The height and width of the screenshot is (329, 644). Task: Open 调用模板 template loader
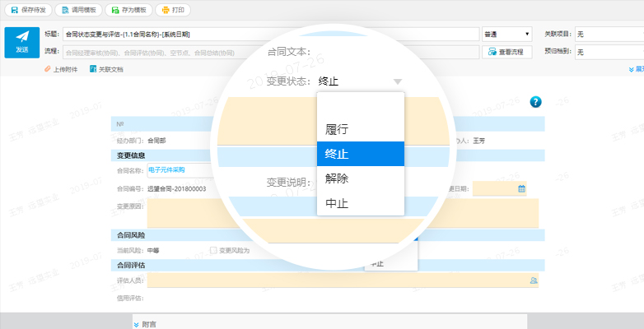(77, 10)
